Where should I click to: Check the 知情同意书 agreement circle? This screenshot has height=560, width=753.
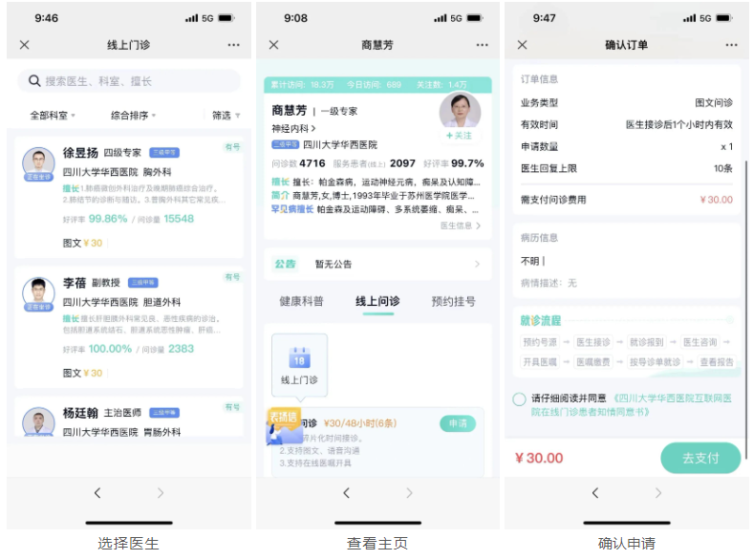tap(519, 399)
